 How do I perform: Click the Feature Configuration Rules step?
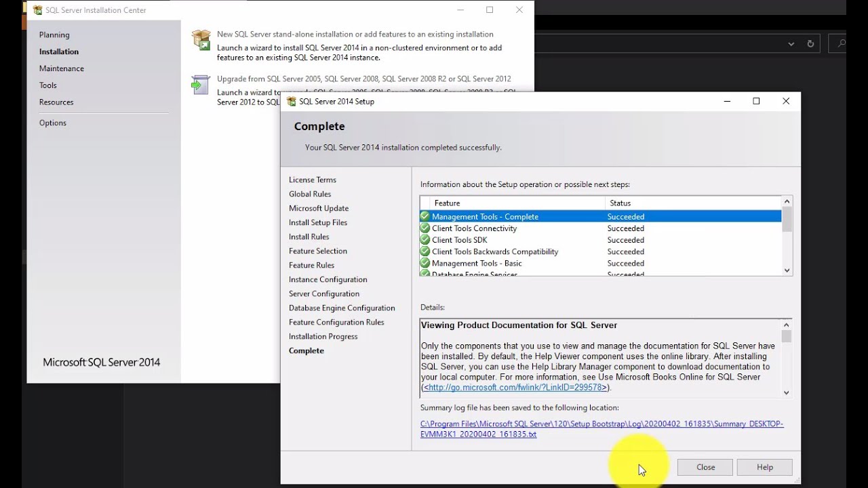[336, 322]
